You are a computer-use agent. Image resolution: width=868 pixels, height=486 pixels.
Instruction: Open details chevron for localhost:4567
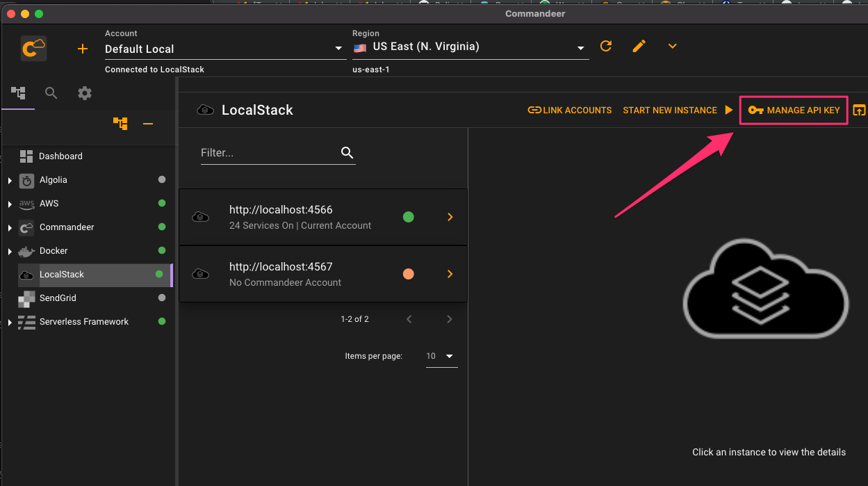tap(450, 274)
